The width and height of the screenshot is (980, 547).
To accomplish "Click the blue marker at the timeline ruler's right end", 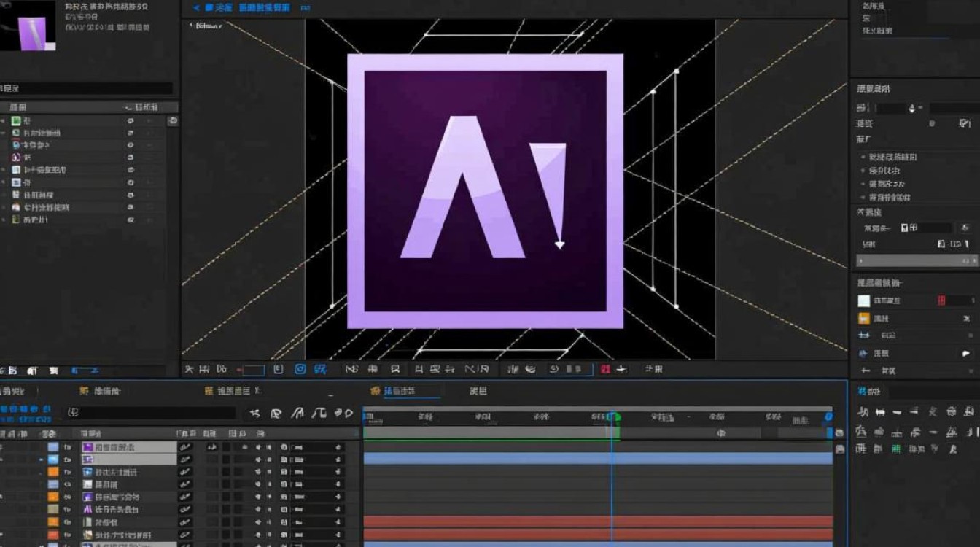I will (828, 416).
